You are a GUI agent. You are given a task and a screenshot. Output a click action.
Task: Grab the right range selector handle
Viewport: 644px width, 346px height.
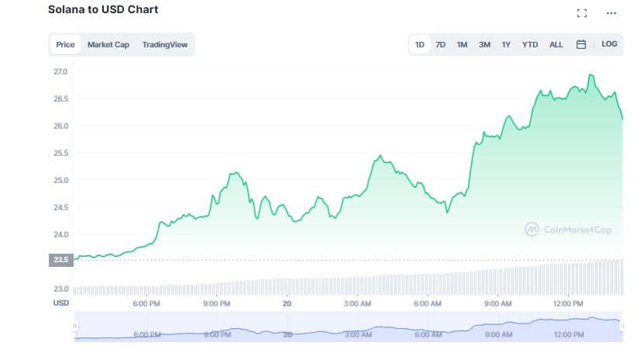[622, 326]
